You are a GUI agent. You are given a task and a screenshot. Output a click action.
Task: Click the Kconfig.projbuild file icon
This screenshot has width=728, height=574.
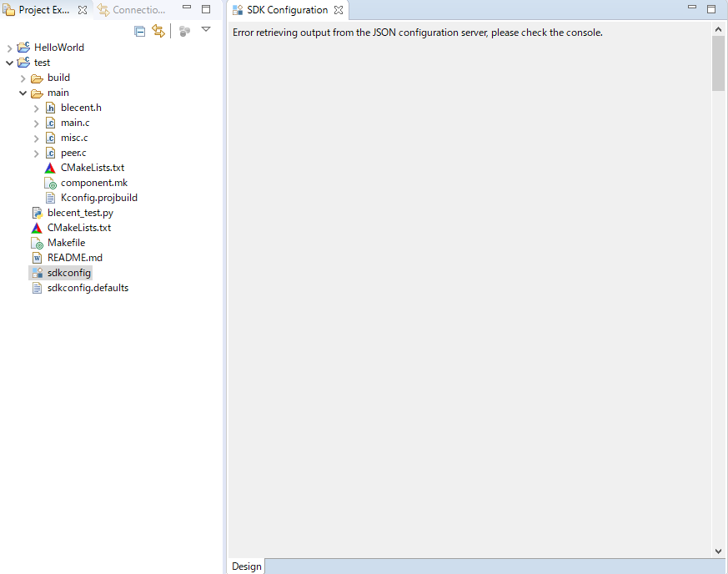point(50,198)
